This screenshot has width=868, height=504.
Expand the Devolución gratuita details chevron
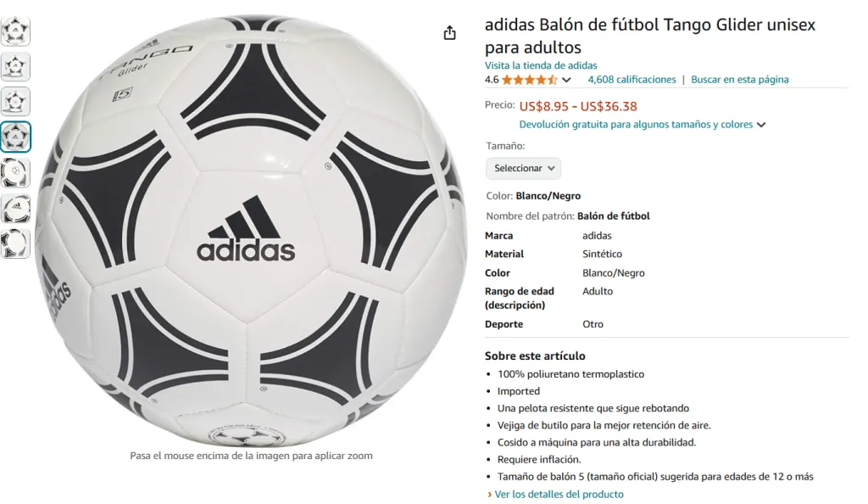pos(761,125)
